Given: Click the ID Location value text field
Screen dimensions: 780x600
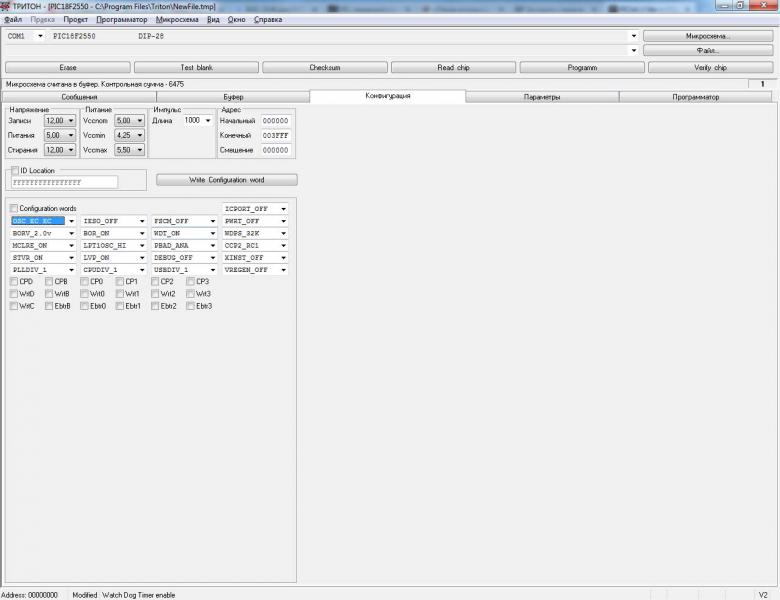Looking at the screenshot, I should [64, 183].
